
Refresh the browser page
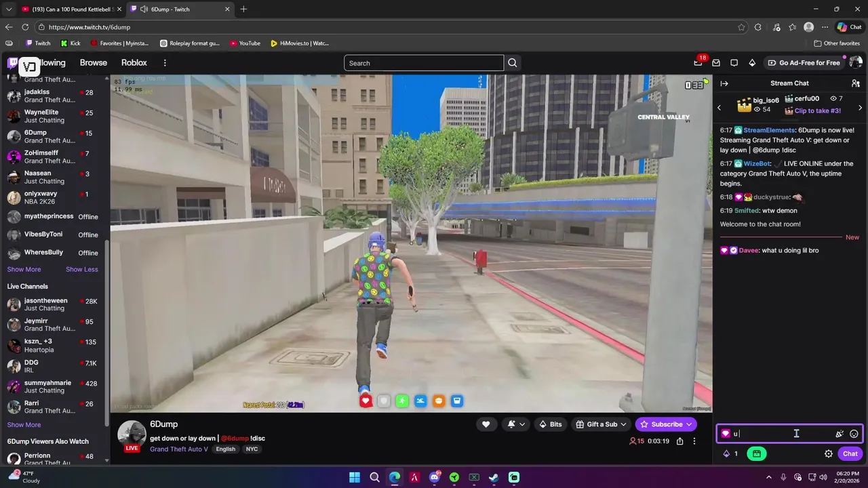[x=25, y=27]
